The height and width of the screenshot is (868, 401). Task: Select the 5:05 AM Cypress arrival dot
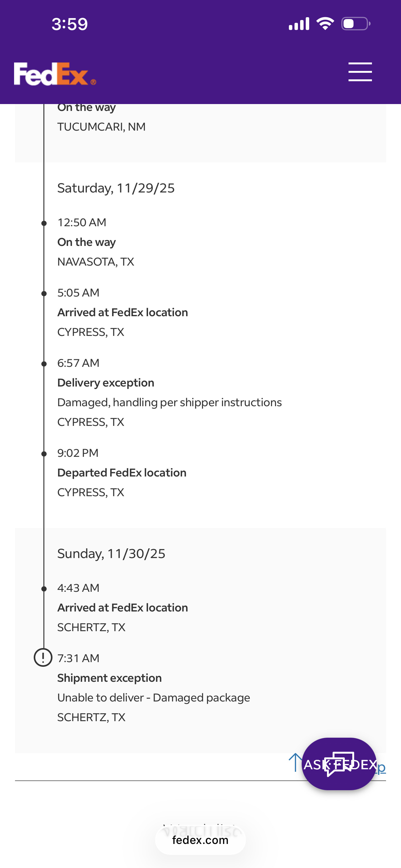[44, 293]
